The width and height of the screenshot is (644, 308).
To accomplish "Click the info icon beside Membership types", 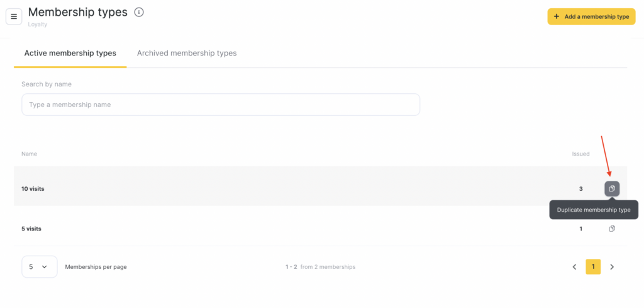I will click(x=139, y=12).
